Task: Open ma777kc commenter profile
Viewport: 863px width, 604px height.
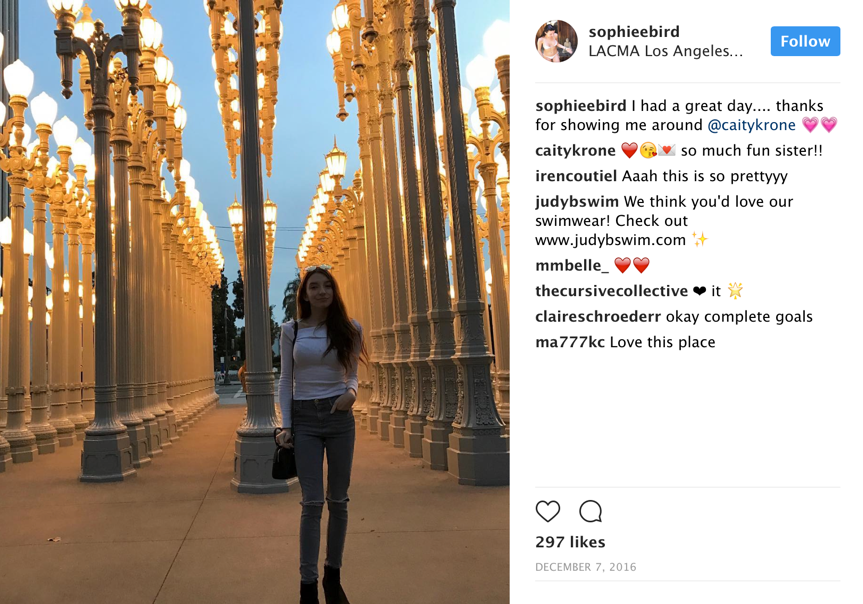Action: click(x=569, y=342)
